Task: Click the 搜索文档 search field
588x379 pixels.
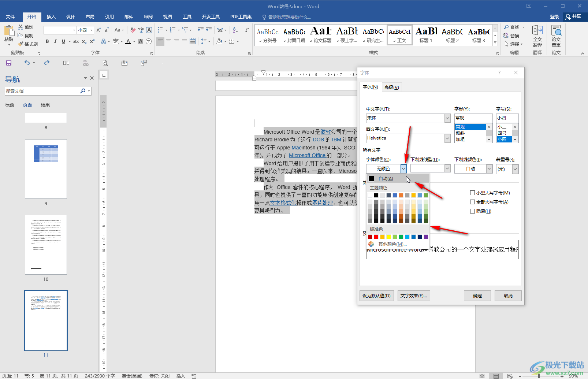Action: tap(42, 91)
